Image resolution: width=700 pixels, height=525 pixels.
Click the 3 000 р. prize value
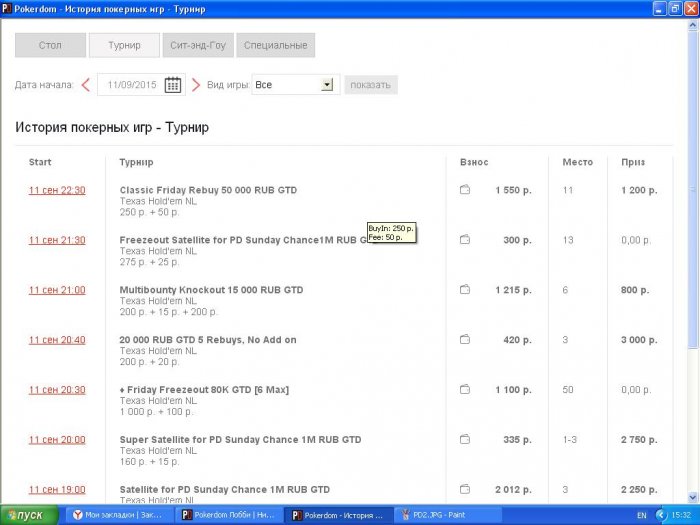coord(639,340)
